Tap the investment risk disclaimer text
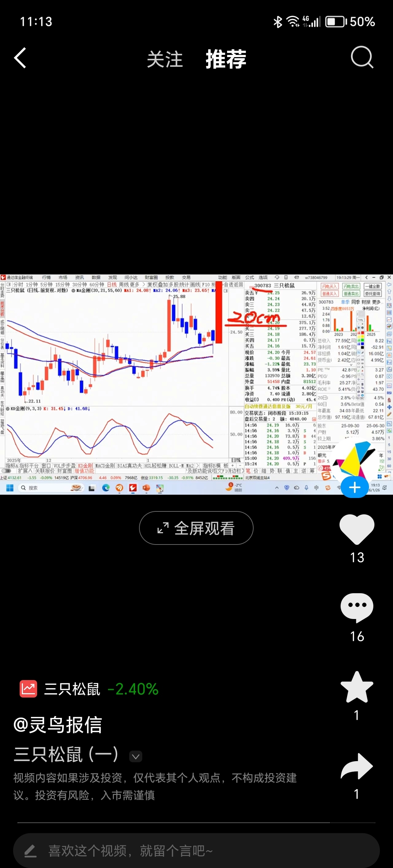Image resolution: width=393 pixels, height=868 pixels. 155,787
